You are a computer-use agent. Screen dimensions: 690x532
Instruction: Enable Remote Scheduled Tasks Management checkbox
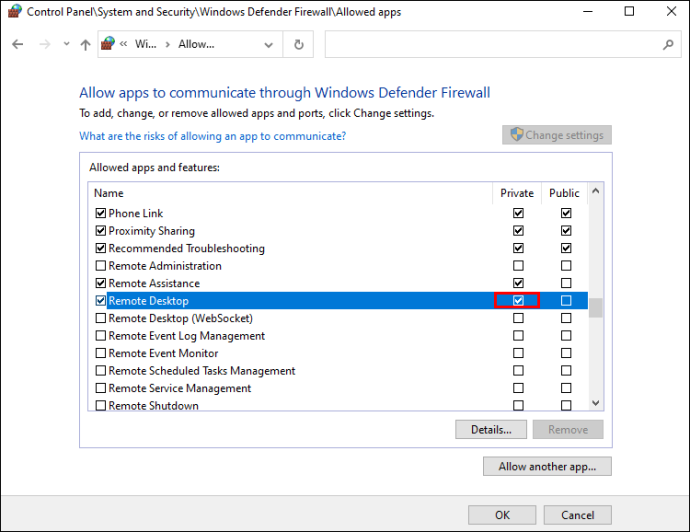click(101, 371)
